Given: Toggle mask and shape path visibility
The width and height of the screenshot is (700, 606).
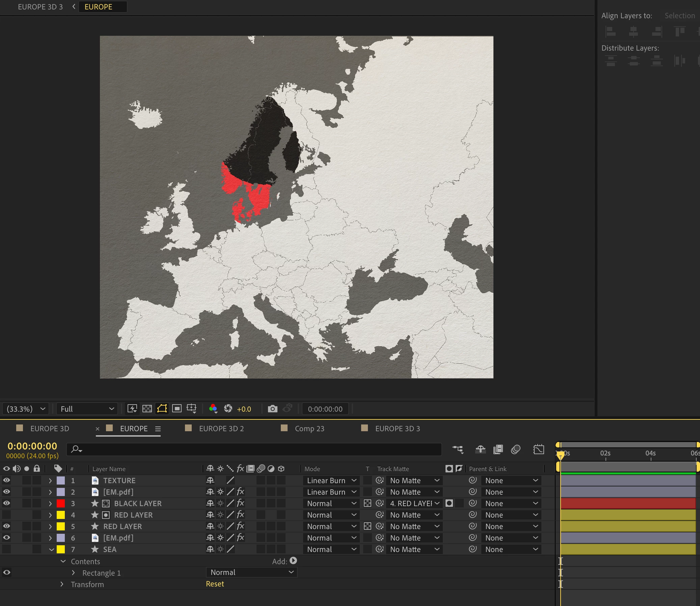Looking at the screenshot, I should pos(162,409).
